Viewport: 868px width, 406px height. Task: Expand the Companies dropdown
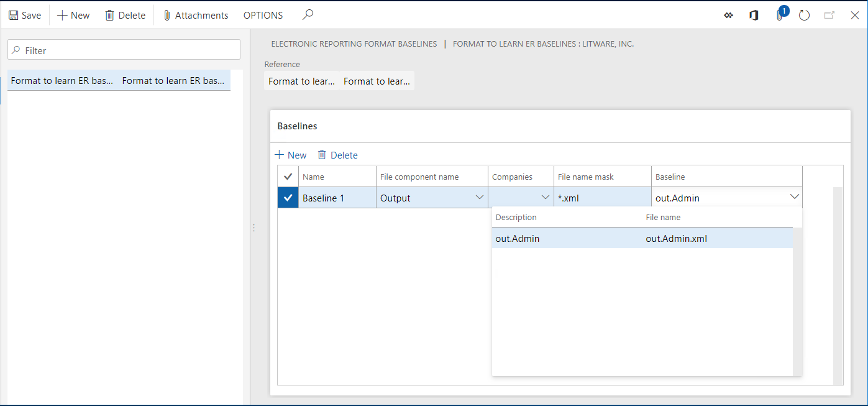546,196
